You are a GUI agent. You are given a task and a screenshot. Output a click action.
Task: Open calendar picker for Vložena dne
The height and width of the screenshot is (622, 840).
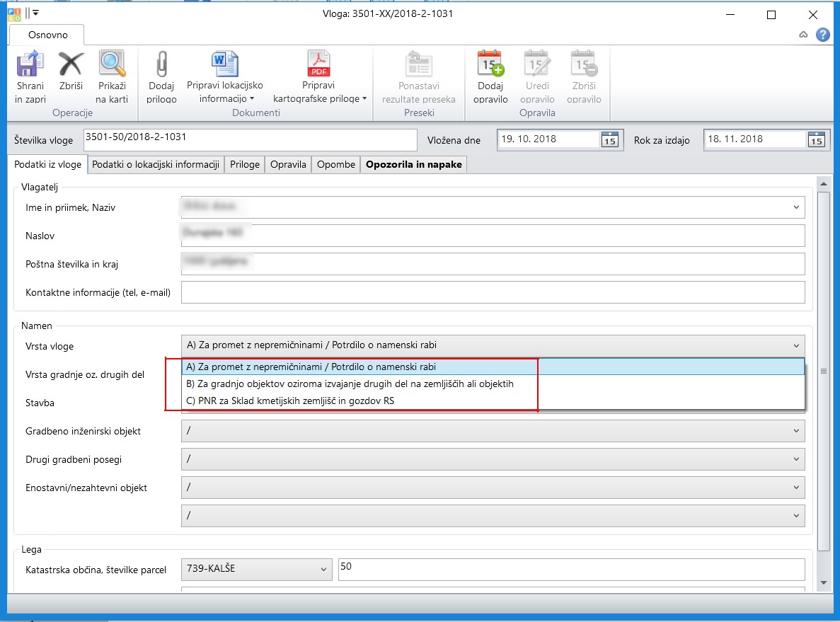coord(609,139)
